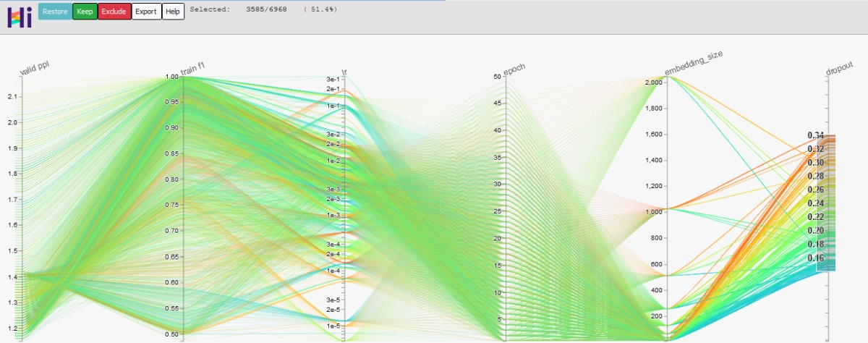Click the brushed selection on dropout axis

pyautogui.click(x=825, y=203)
